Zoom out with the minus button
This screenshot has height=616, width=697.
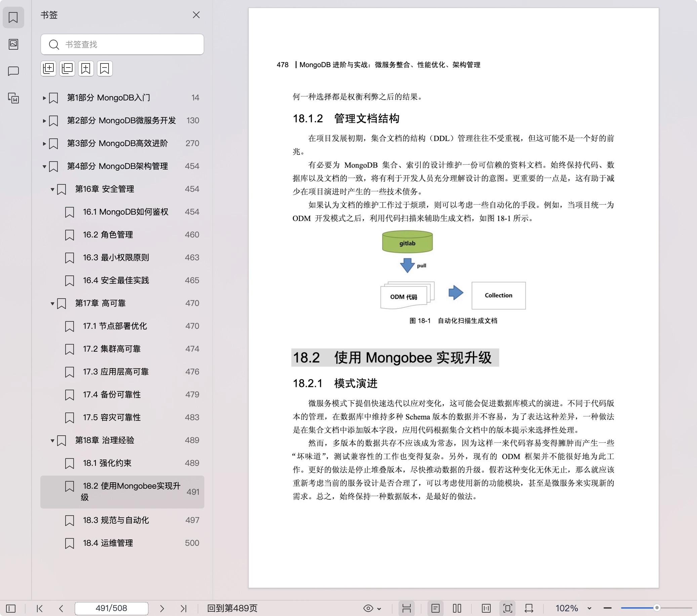[607, 608]
